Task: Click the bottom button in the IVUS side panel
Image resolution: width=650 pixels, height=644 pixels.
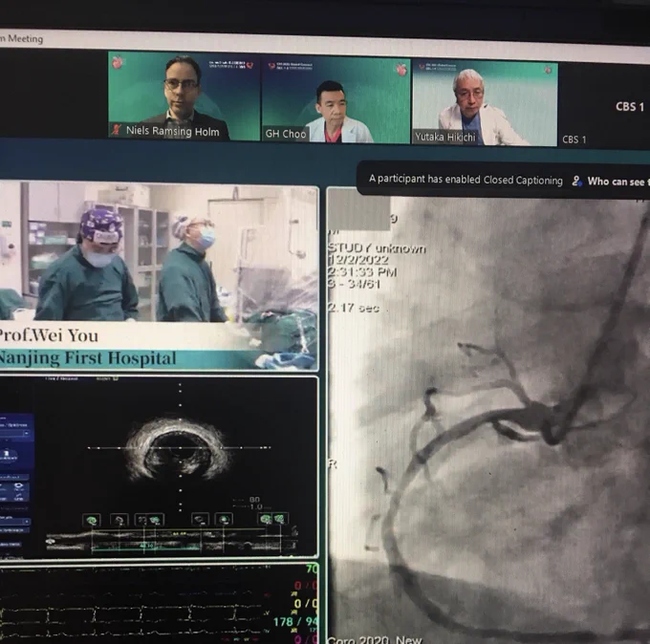Action: click(x=11, y=544)
